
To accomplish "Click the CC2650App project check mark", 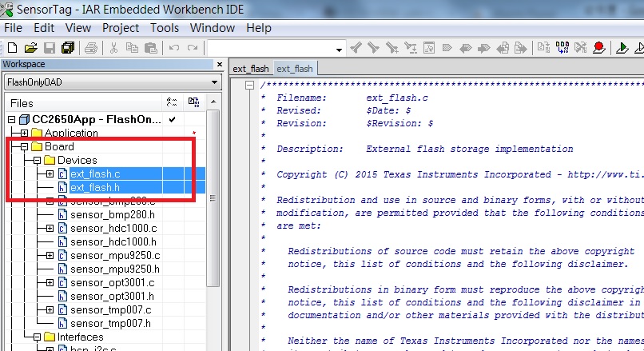I will point(173,120).
